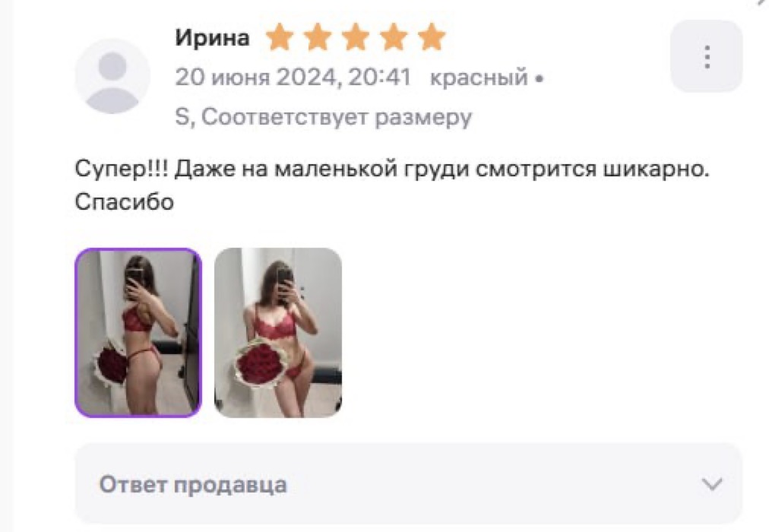Click the reviewer name Ирина
The width and height of the screenshot is (769, 532).
(x=212, y=38)
